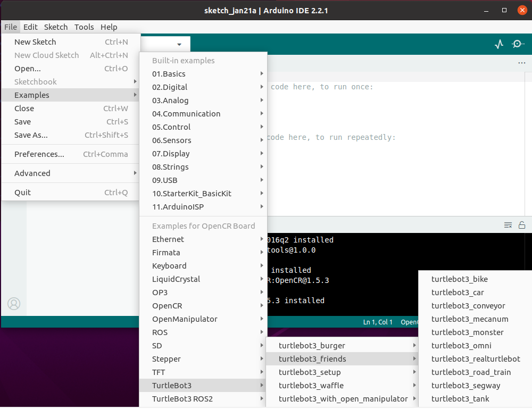This screenshot has width=532, height=409.
Task: Select turtlebot3_mecanum from the friends list
Action: (470, 319)
